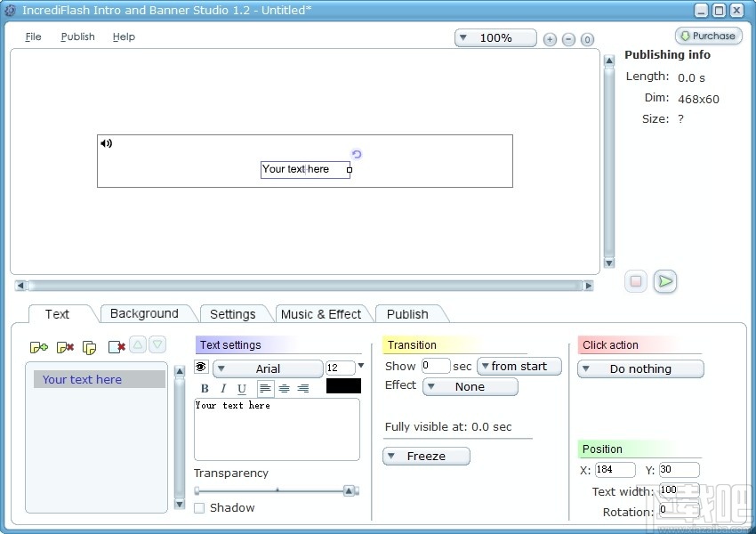Open the font size dropdown arrow

(360, 366)
